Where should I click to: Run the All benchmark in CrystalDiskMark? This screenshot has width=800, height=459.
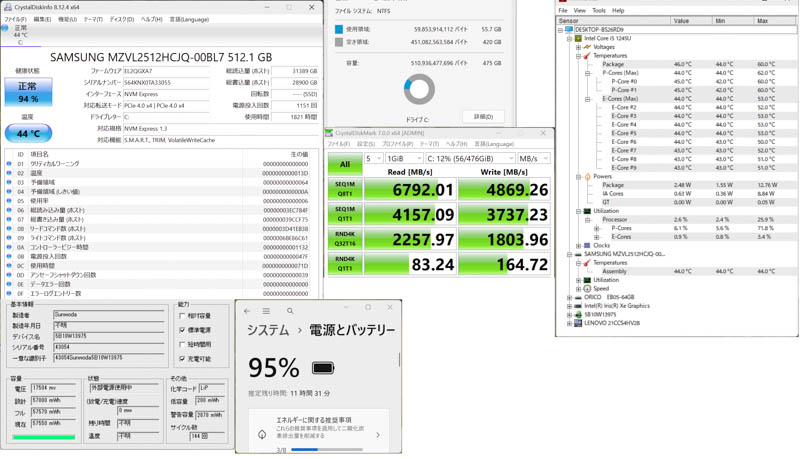tap(345, 164)
